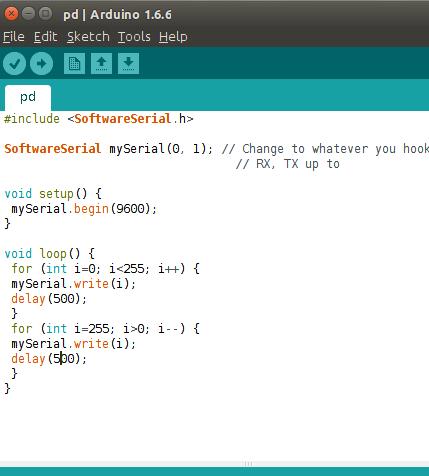Open a sketch with the up-arrow icon

point(101,63)
